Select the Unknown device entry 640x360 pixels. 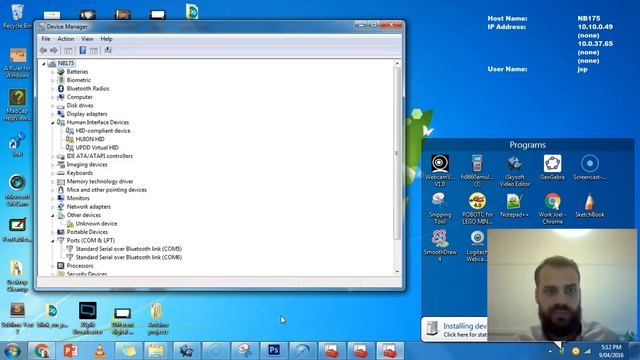pyautogui.click(x=96, y=224)
